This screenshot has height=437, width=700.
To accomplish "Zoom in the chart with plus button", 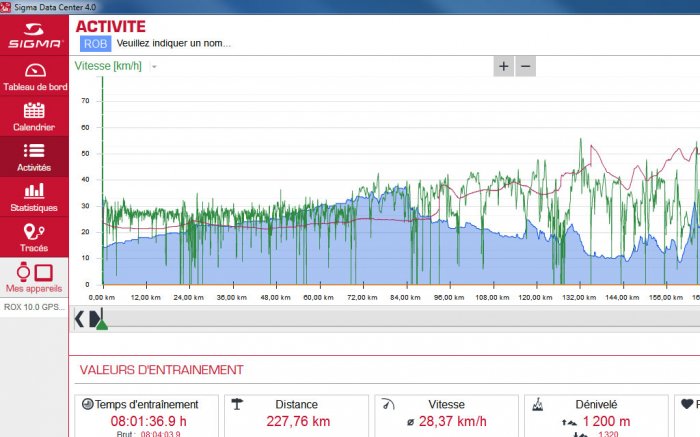I will [504, 66].
